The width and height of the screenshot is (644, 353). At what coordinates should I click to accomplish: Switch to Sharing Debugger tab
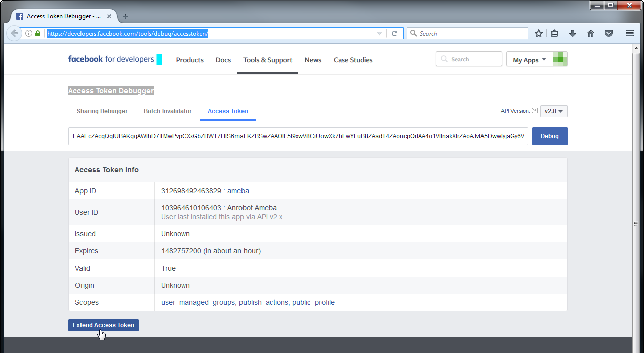pos(102,111)
